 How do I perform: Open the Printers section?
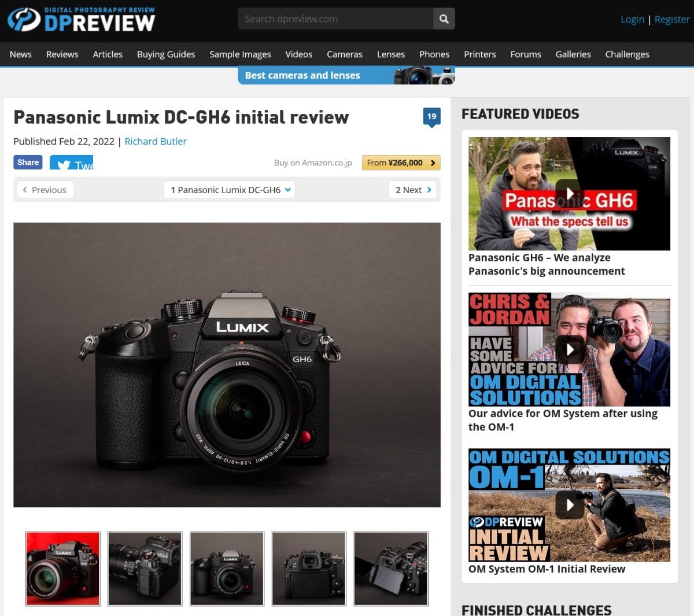tap(480, 54)
